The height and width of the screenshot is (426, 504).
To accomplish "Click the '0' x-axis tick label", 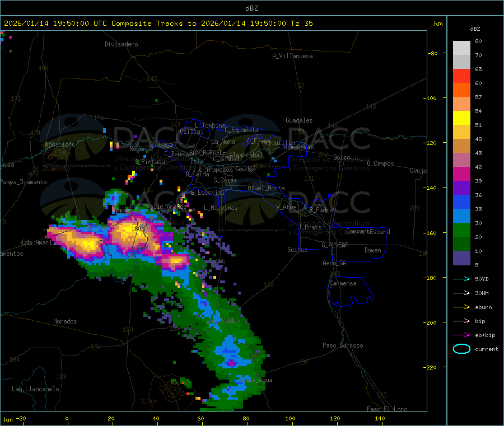I will coord(67,419).
